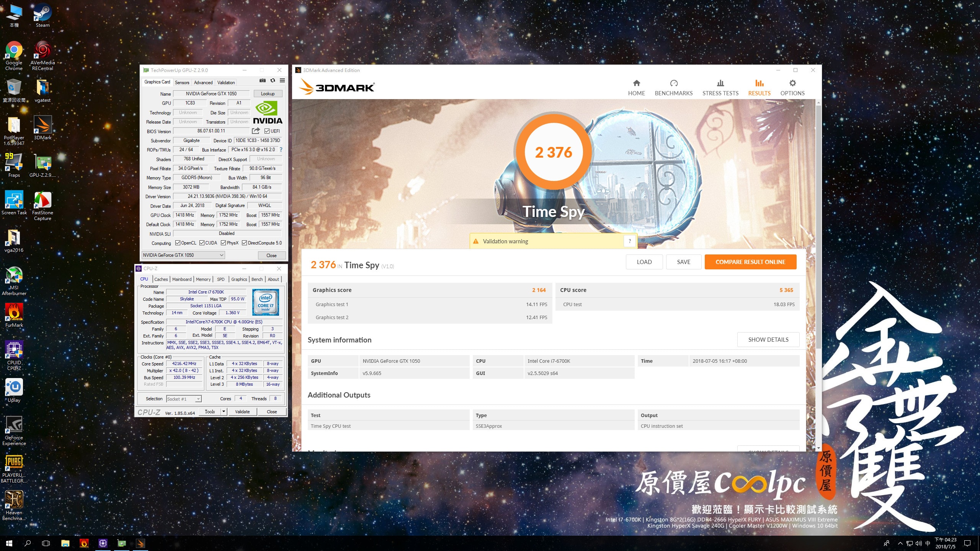The image size is (980, 551).
Task: Switch to the Validation tab in GPU-Z
Action: click(226, 82)
